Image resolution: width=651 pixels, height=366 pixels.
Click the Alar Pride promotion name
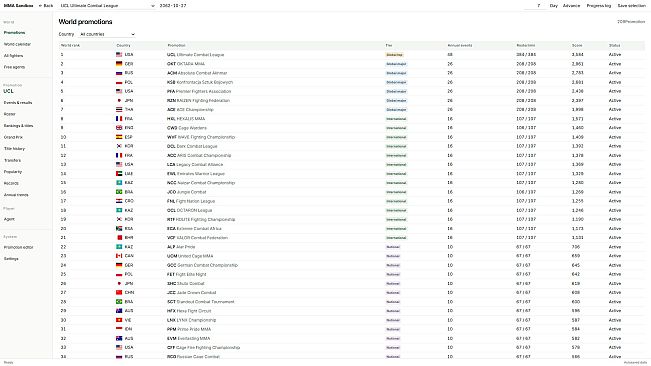point(181,247)
